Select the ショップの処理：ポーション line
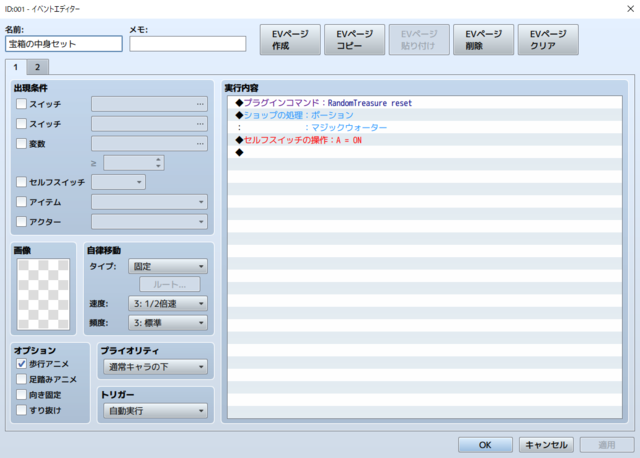 pyautogui.click(x=425, y=115)
